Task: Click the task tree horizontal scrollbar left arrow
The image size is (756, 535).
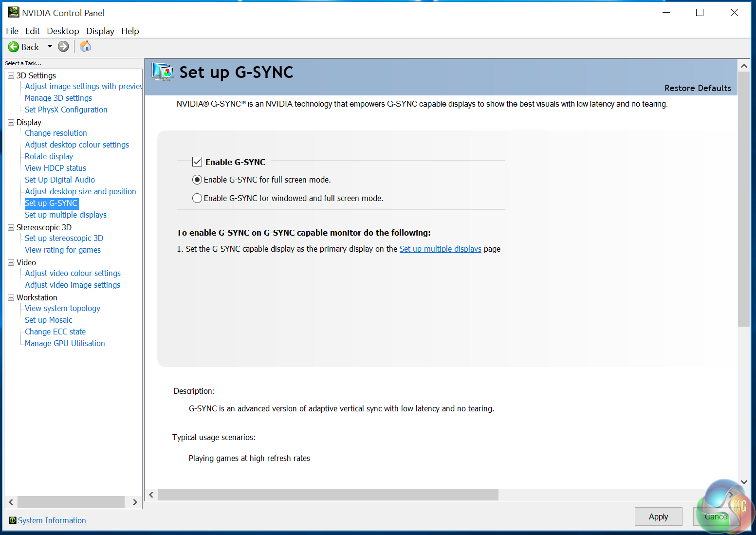Action: 11,502
